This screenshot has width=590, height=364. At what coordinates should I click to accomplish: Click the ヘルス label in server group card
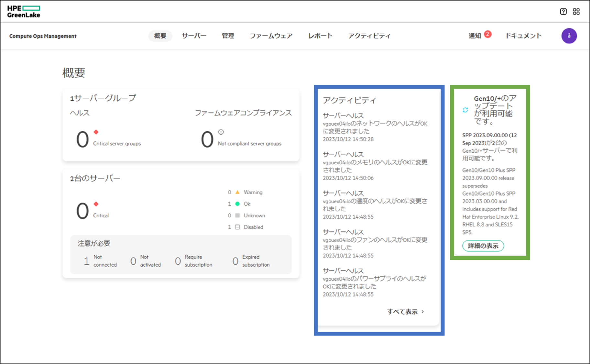tap(80, 113)
